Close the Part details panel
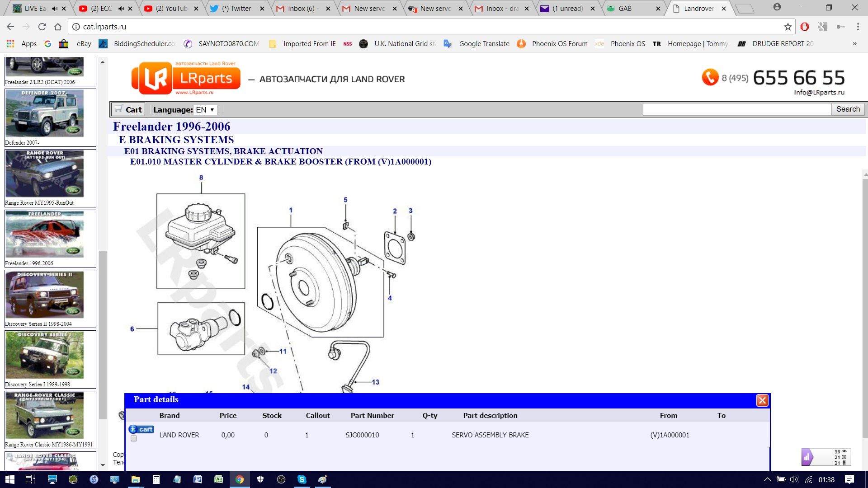 point(762,400)
